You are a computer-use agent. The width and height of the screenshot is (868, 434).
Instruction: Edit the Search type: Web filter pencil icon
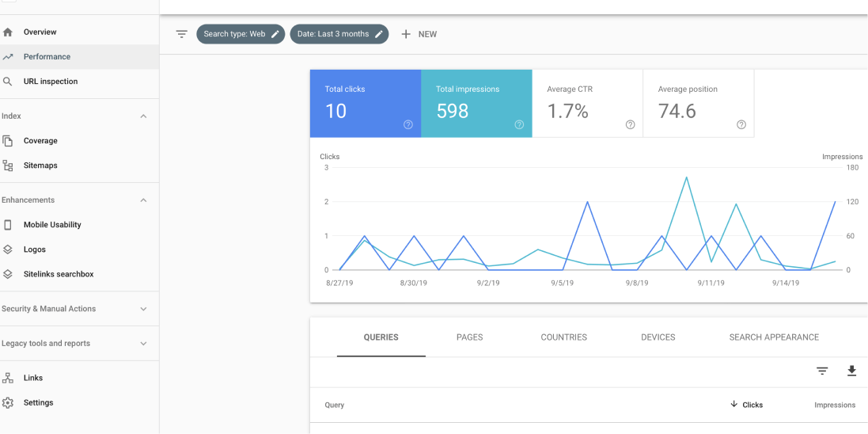(275, 34)
